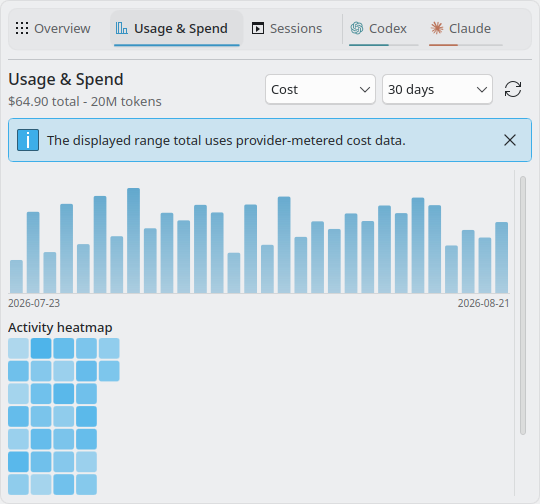Open the Cost metric dropdown
This screenshot has height=504, width=540.
point(320,89)
